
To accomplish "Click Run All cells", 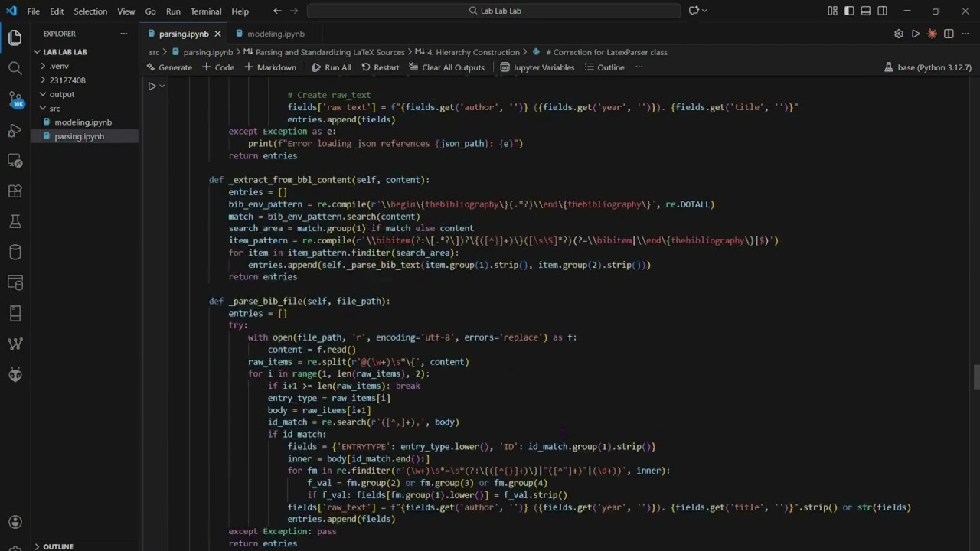I will point(332,67).
